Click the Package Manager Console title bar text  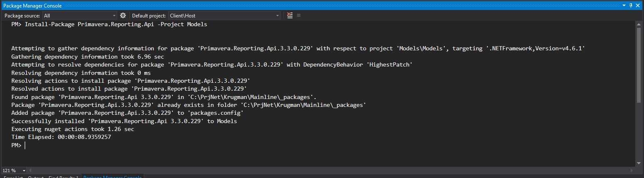tap(32, 5)
